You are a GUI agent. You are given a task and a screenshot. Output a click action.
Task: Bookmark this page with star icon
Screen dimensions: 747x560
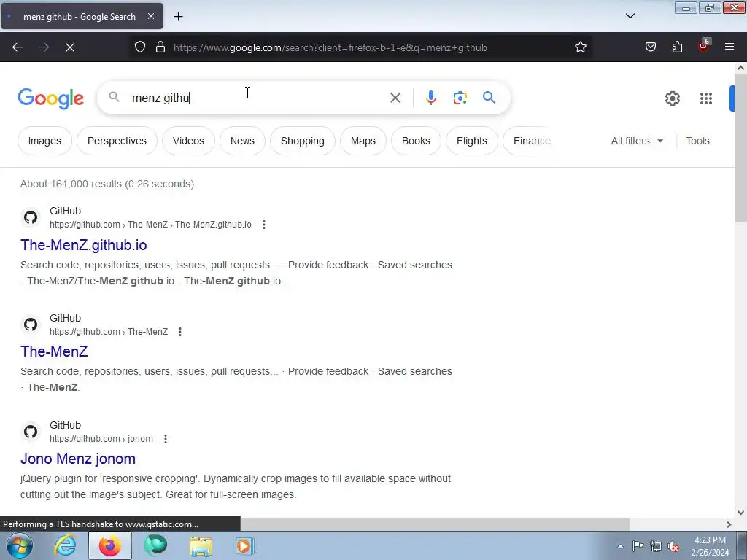pyautogui.click(x=580, y=47)
